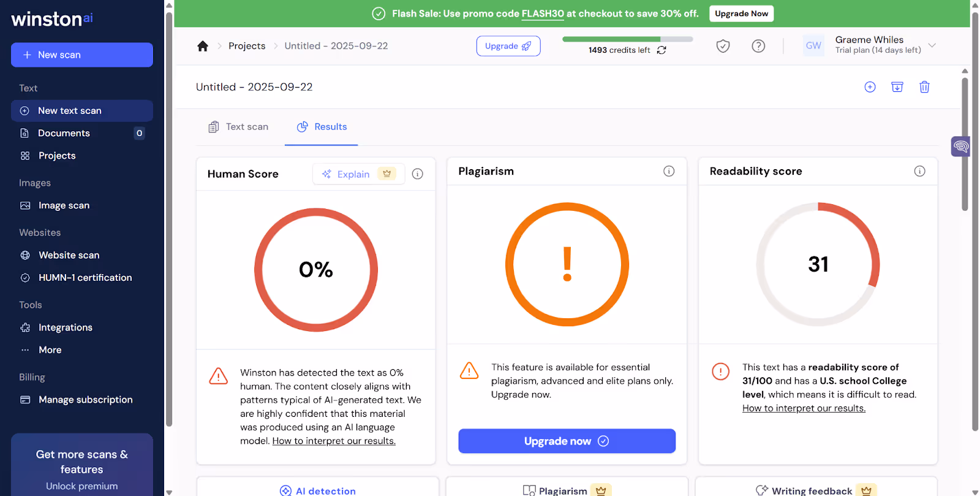The image size is (980, 496).
Task: Expand the More menu item
Action: coord(82,350)
